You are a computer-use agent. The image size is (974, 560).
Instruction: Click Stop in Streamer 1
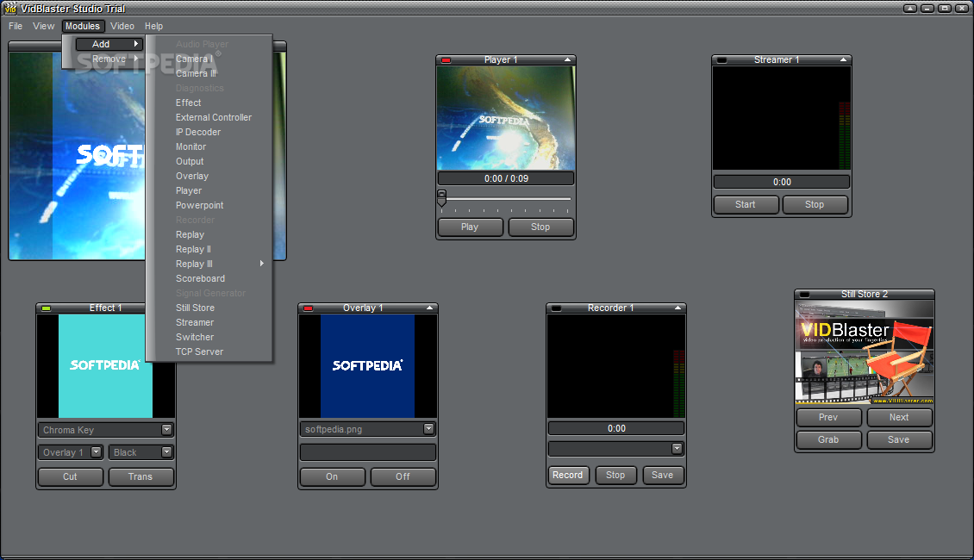815,205
